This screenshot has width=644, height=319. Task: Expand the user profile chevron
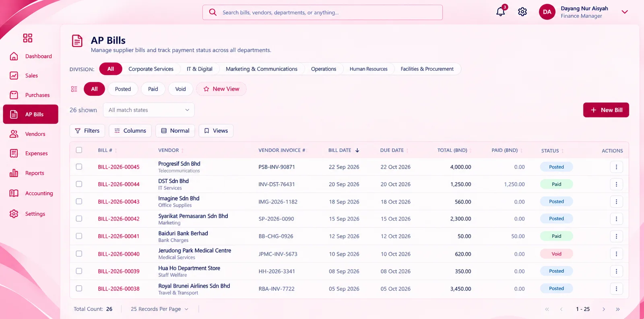[x=625, y=12]
